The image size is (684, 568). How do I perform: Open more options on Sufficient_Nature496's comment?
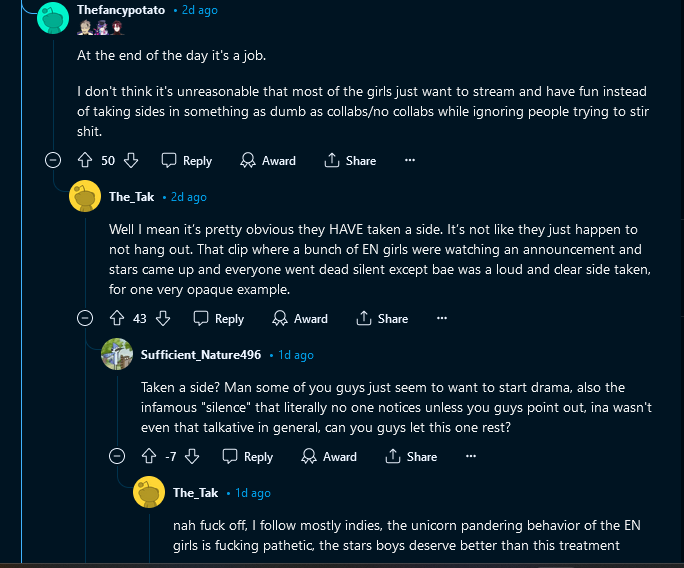coord(469,456)
